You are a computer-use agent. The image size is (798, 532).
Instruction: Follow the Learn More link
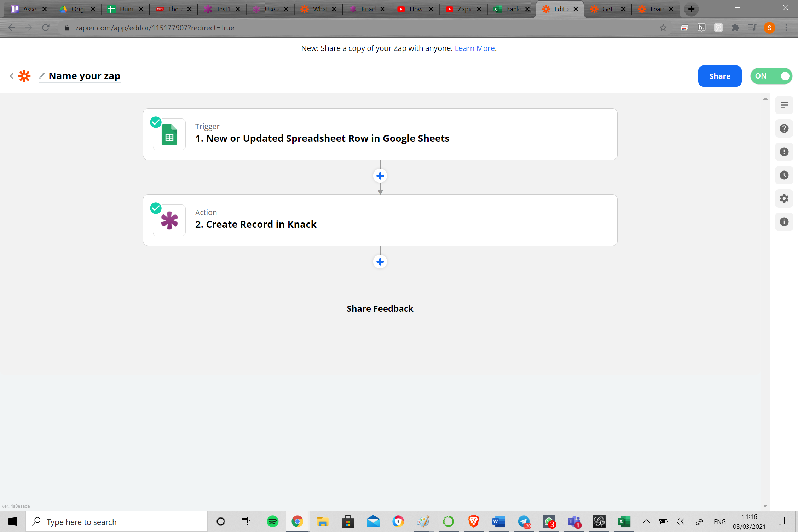[x=474, y=48]
